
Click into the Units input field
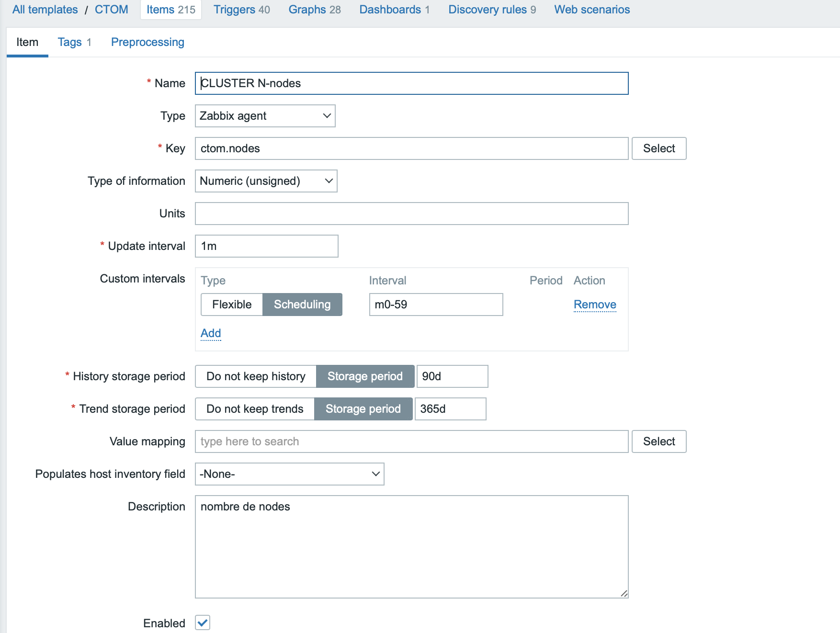coord(411,214)
